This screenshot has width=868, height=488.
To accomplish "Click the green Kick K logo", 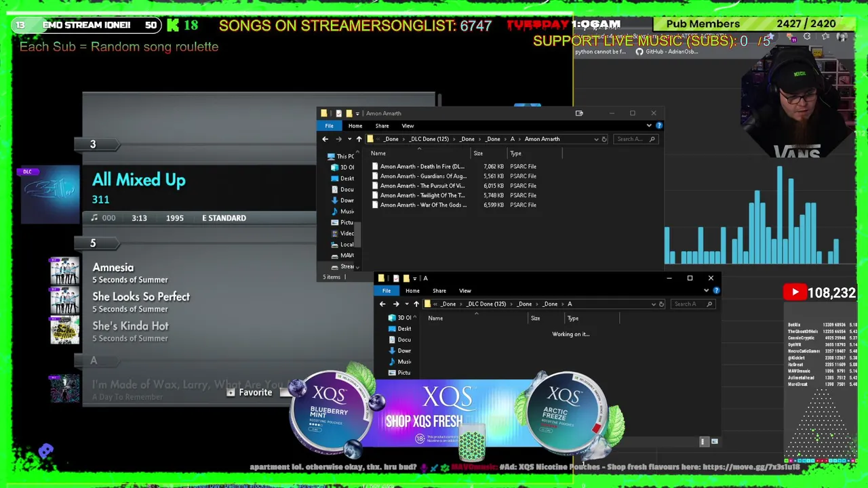I will click(173, 25).
